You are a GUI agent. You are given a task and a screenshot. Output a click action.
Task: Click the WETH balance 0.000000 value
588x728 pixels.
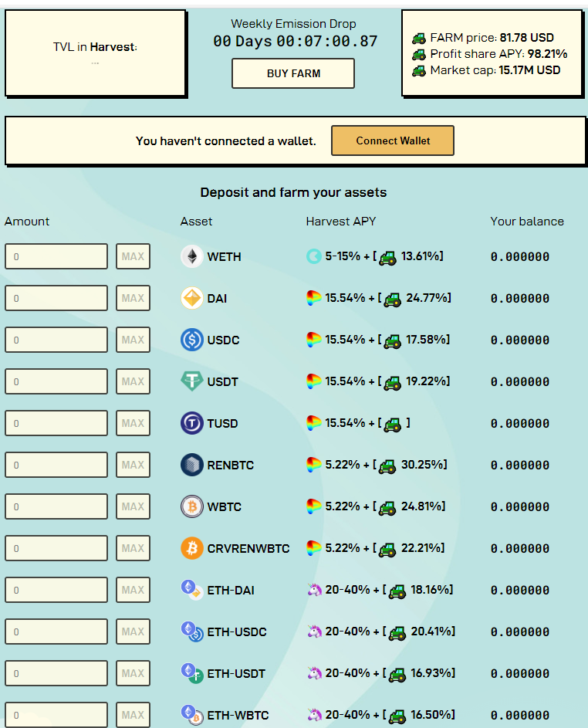click(x=520, y=257)
